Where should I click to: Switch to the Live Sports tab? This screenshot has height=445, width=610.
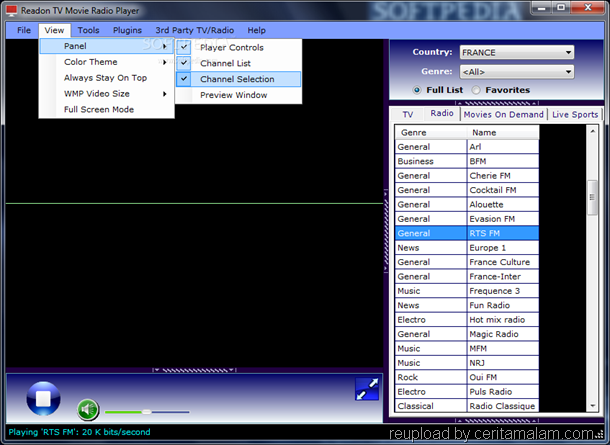coord(575,114)
